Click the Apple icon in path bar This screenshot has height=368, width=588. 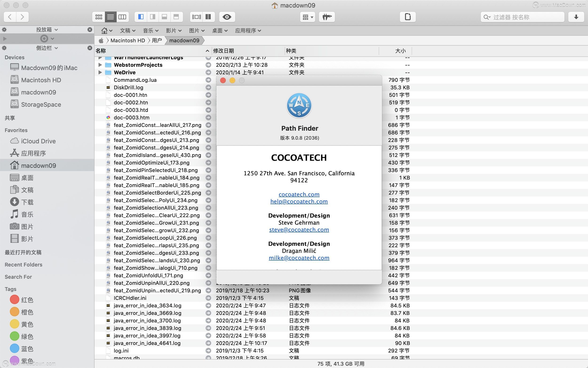pos(101,40)
